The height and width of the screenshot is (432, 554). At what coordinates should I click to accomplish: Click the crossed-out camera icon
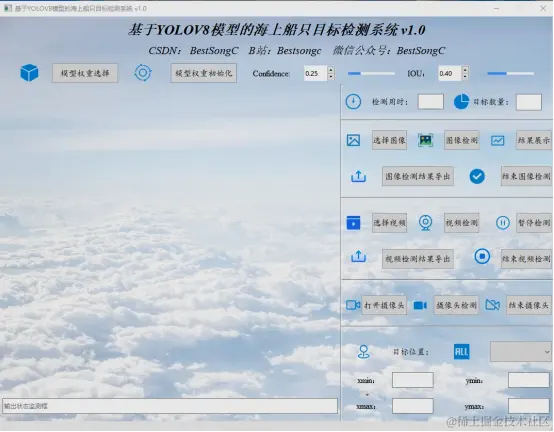pos(493,305)
